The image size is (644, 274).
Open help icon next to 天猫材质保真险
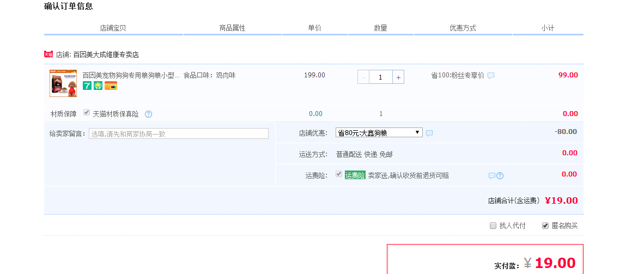149,114
